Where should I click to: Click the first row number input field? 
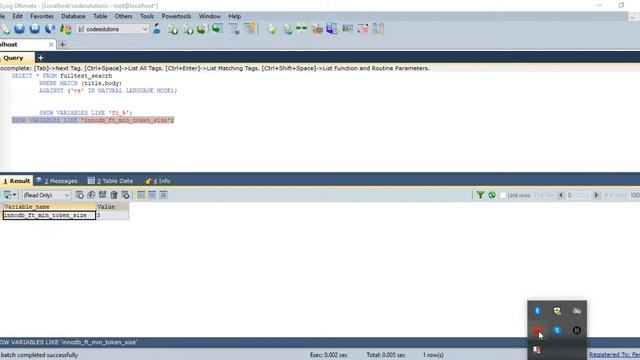(578, 196)
